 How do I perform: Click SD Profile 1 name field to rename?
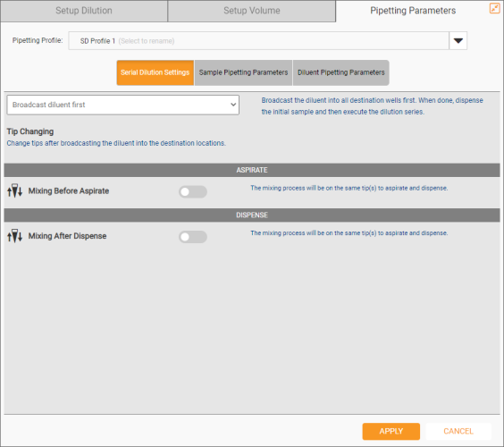(258, 41)
